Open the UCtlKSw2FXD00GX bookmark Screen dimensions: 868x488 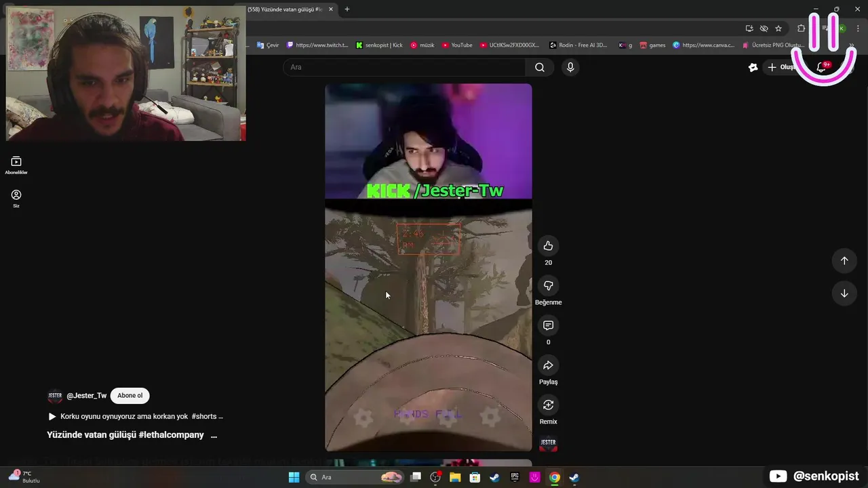[509, 45]
